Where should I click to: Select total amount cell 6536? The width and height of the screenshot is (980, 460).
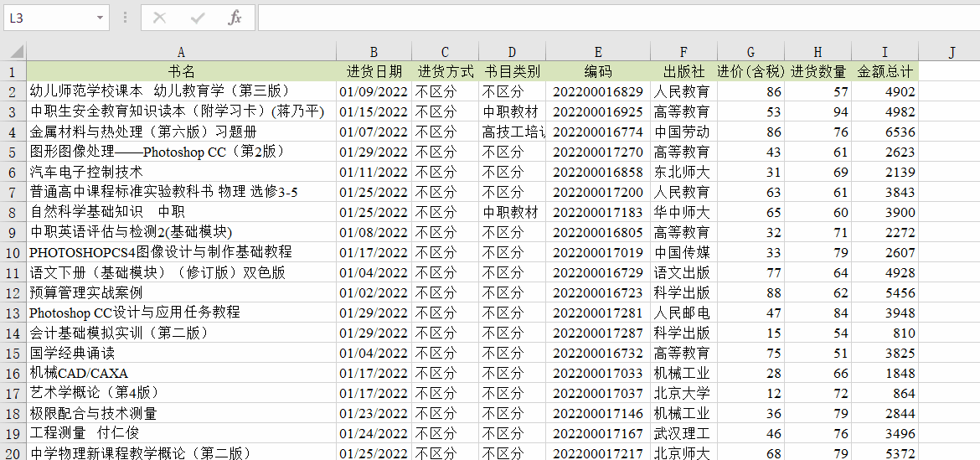(x=885, y=132)
